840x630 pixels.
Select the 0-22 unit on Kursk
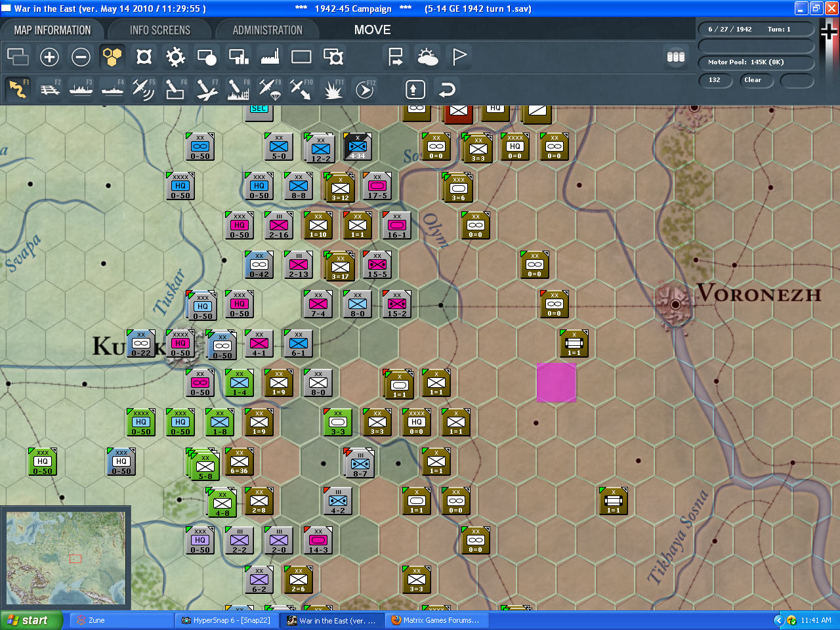click(x=141, y=344)
